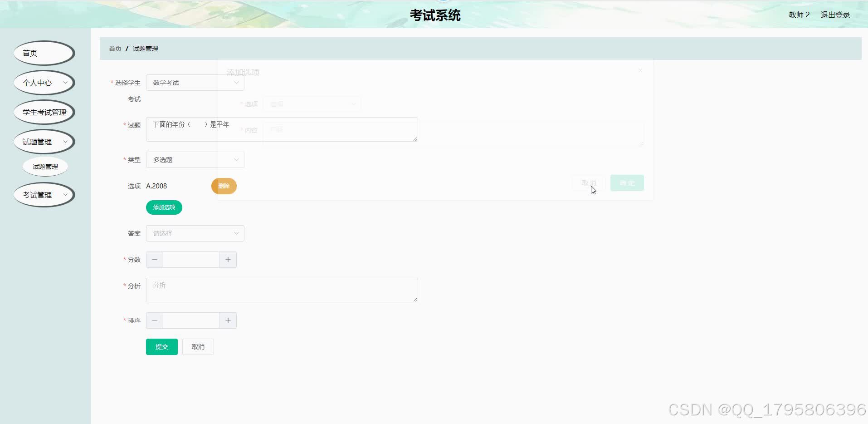Delete option A.2008 with 删除 button
This screenshot has width=868, height=424.
click(x=224, y=186)
